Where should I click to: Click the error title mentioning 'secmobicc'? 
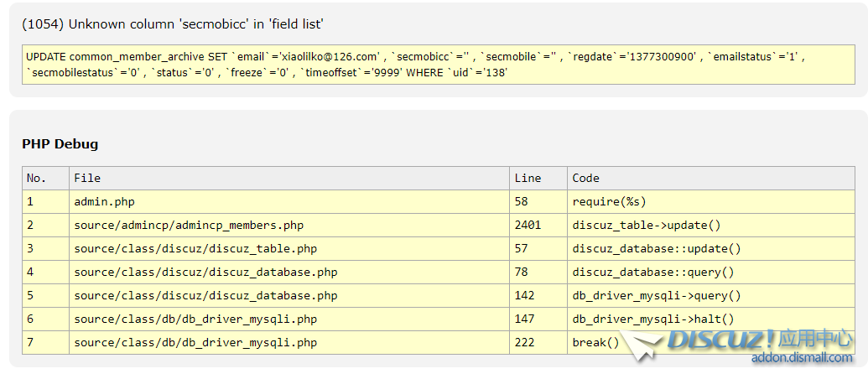[x=173, y=24]
